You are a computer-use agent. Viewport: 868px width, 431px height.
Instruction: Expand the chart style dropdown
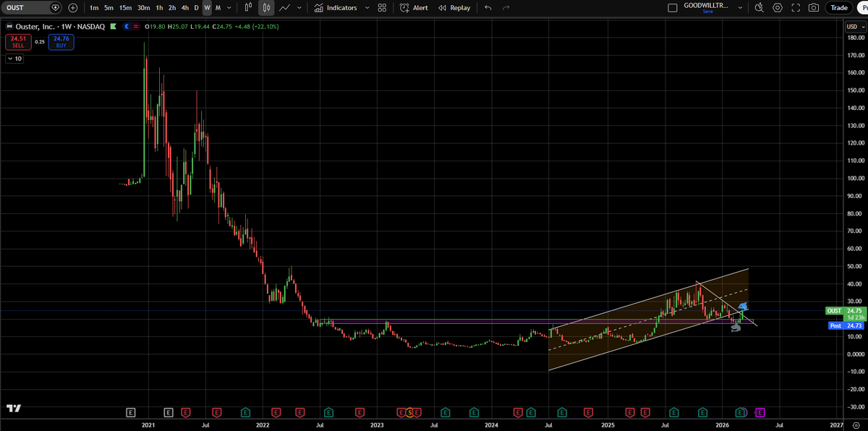(299, 8)
